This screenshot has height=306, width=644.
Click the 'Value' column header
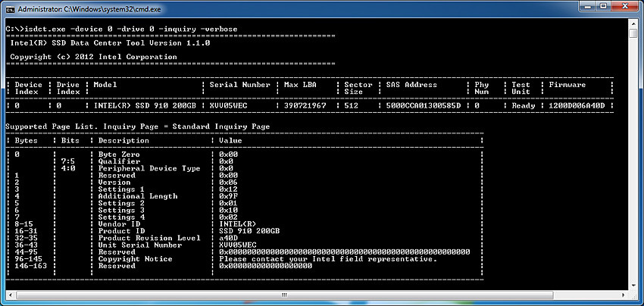[x=230, y=140]
